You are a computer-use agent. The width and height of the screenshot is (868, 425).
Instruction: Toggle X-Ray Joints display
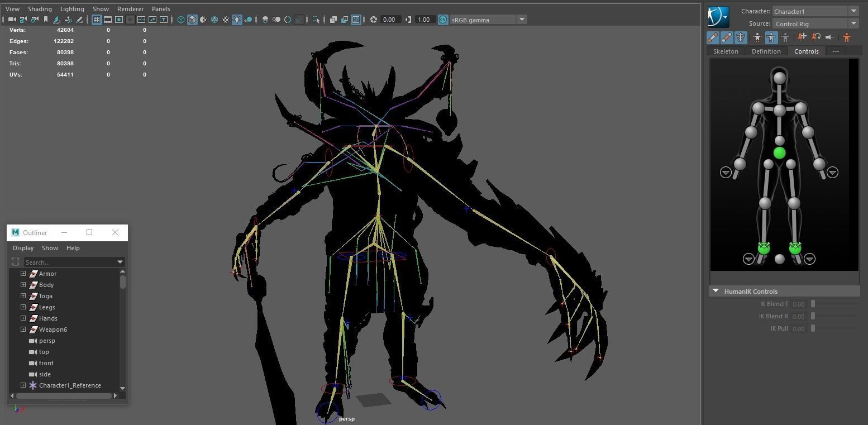point(356,20)
